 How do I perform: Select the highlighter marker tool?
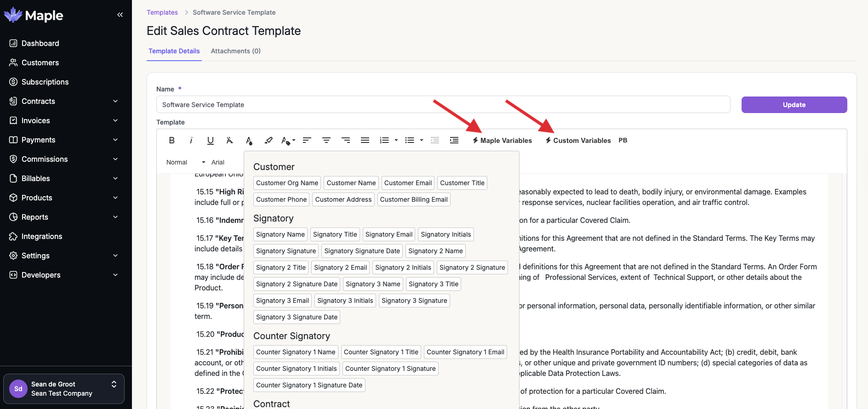click(268, 141)
